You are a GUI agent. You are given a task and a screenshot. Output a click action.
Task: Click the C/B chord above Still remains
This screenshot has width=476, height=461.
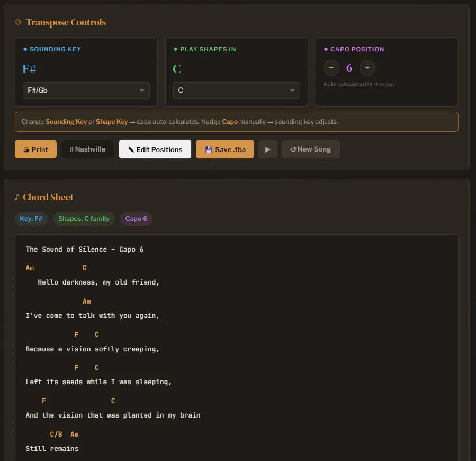(x=56, y=435)
